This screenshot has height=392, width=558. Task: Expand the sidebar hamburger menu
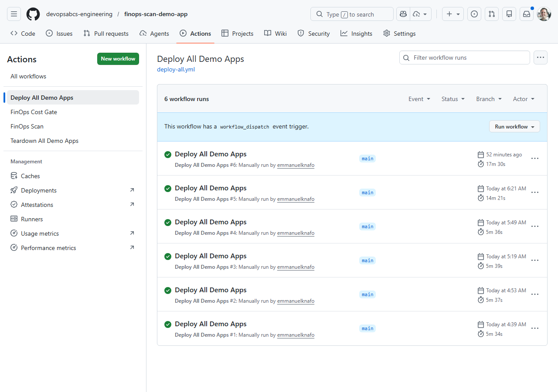coord(14,14)
